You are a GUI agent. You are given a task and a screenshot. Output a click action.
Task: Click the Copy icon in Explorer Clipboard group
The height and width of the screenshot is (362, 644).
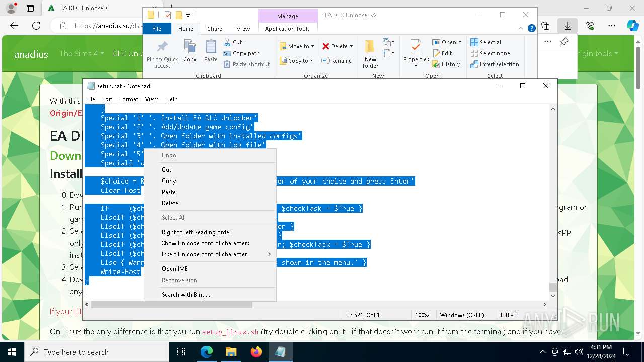tap(190, 51)
